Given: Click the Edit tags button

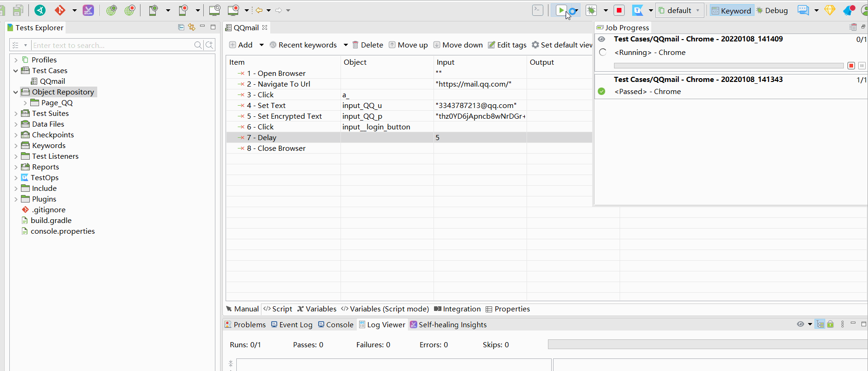Looking at the screenshot, I should (507, 45).
